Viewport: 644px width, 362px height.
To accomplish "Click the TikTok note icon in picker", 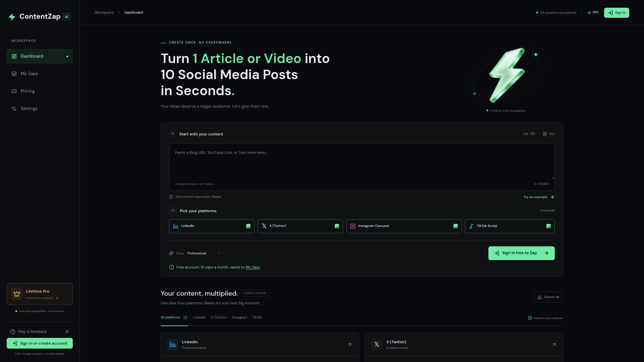I will click(472, 226).
